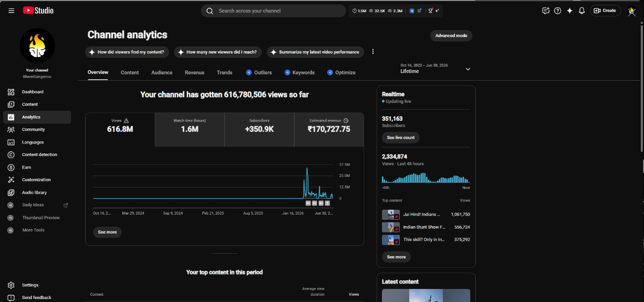Click See more under the views chart
Screen dimensions: 644x302
107,232
